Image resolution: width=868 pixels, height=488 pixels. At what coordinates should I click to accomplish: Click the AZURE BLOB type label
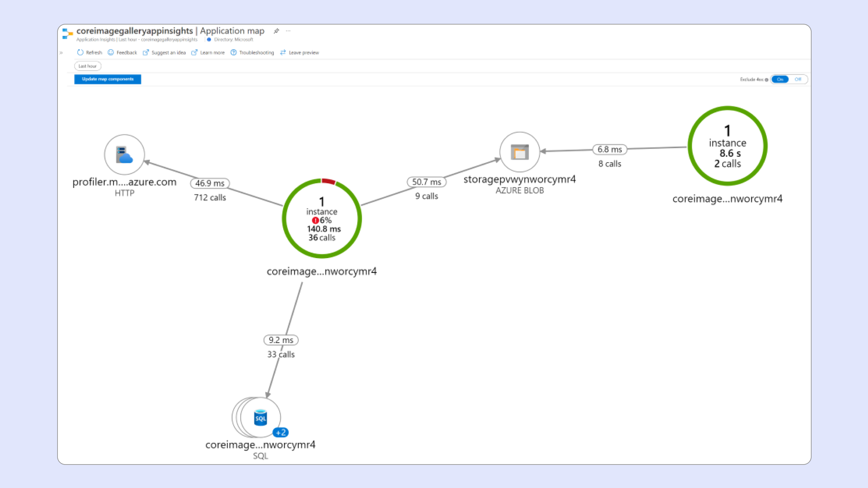click(520, 191)
